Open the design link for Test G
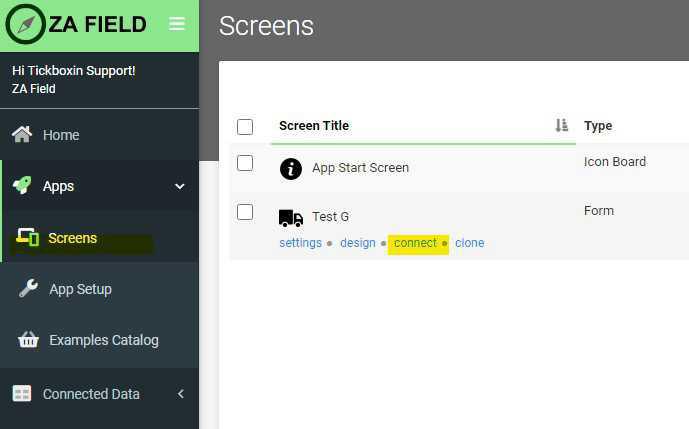Screen dimensions: 689x429 coord(358,243)
